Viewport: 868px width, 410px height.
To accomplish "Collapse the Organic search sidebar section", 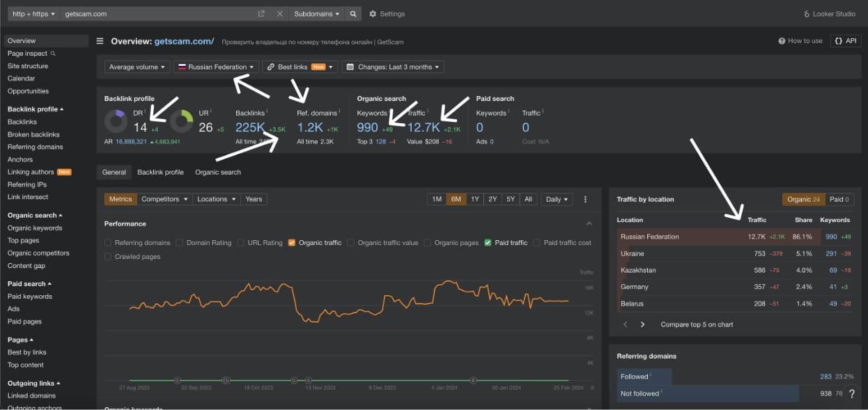I will click(35, 216).
